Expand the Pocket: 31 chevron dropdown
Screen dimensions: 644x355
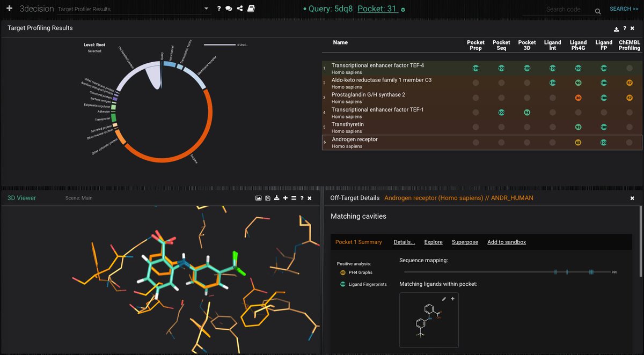pyautogui.click(x=403, y=10)
